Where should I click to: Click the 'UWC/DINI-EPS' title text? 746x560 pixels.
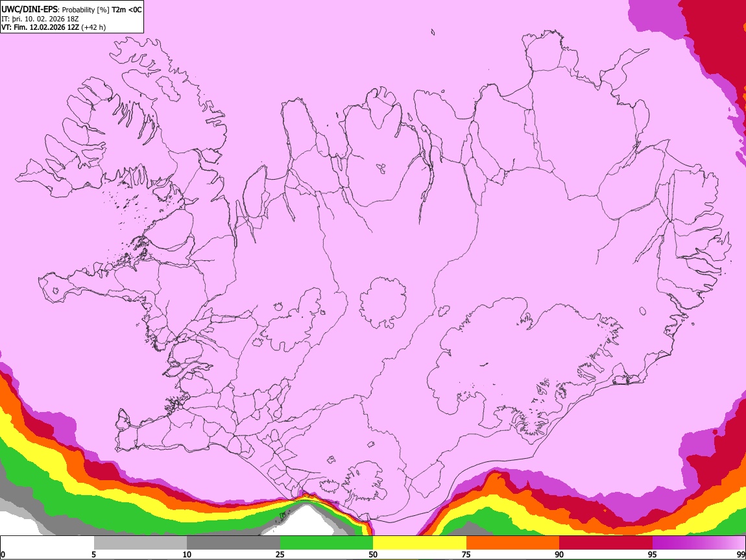pyautogui.click(x=29, y=10)
